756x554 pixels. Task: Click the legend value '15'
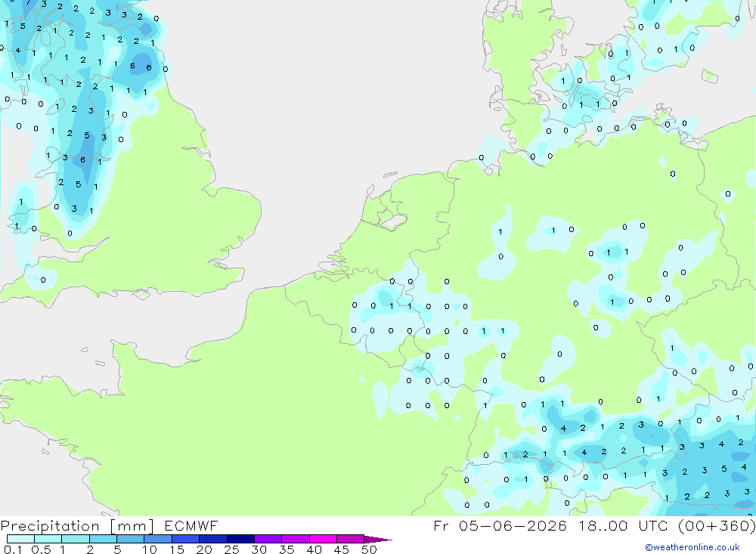(x=176, y=549)
